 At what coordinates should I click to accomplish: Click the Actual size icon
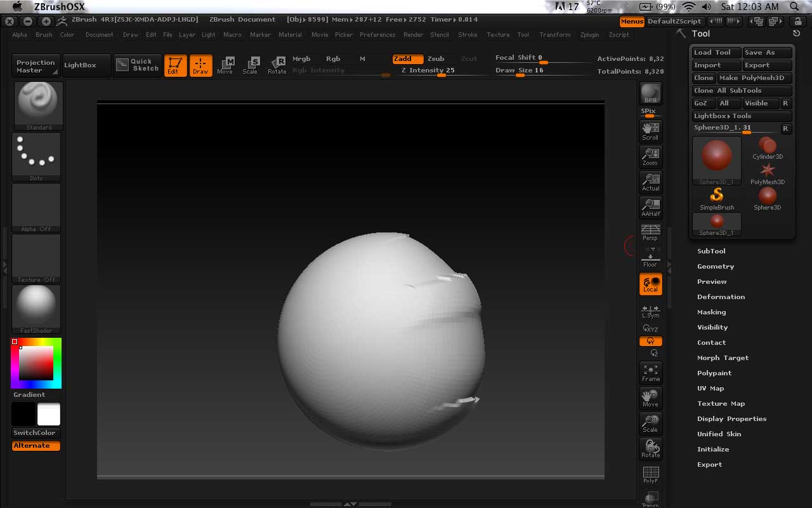650,182
